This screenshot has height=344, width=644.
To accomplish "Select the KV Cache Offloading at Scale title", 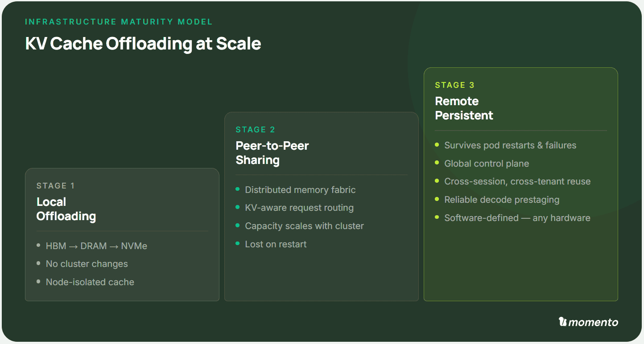I will (143, 44).
